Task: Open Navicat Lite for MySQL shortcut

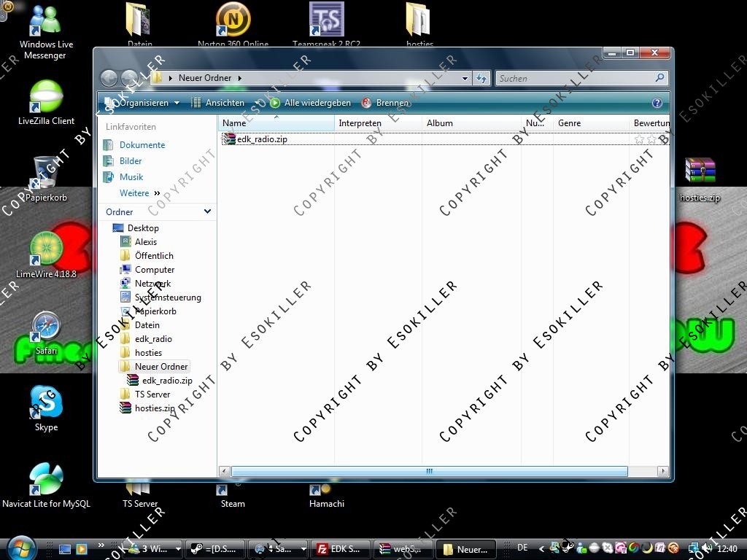Action: pyautogui.click(x=46, y=485)
